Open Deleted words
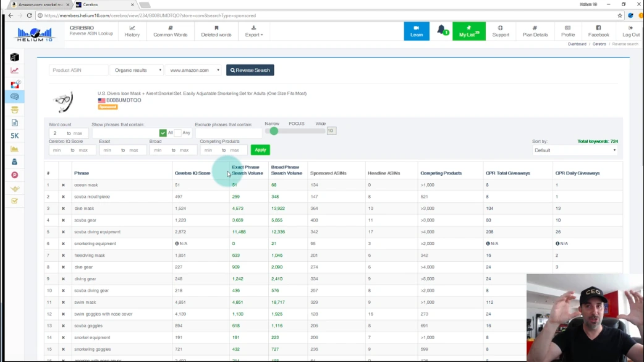Image resolution: width=644 pixels, height=362 pixels. coord(216,32)
